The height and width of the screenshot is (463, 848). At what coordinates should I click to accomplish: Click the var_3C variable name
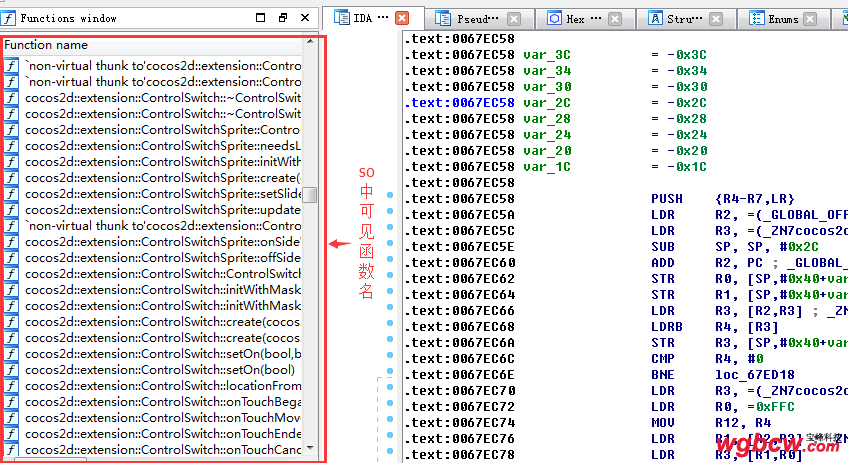coord(547,55)
